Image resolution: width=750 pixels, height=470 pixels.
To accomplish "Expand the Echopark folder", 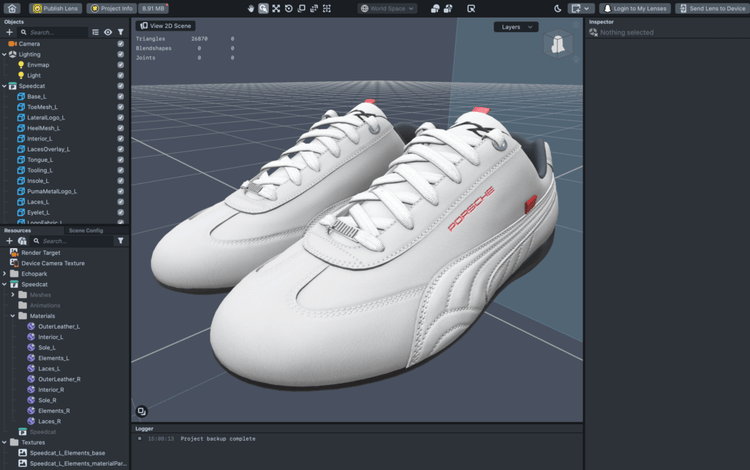I will pos(5,273).
